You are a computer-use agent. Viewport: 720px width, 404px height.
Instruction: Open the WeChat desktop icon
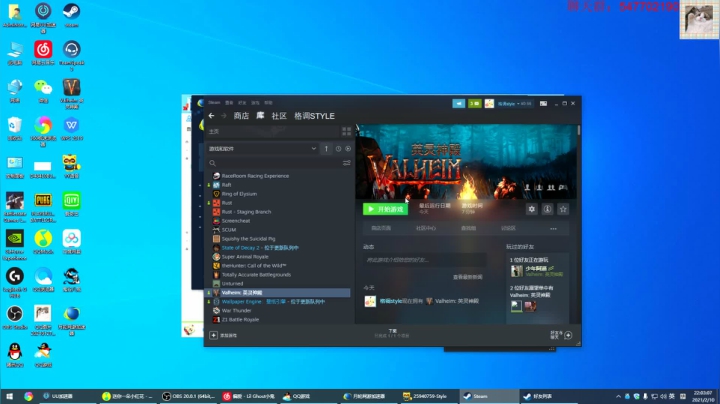43,90
